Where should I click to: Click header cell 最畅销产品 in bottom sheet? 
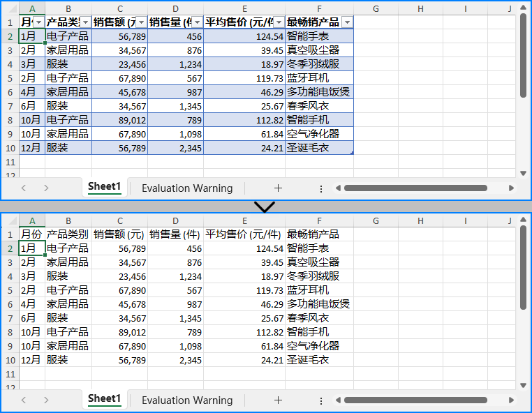click(x=319, y=234)
